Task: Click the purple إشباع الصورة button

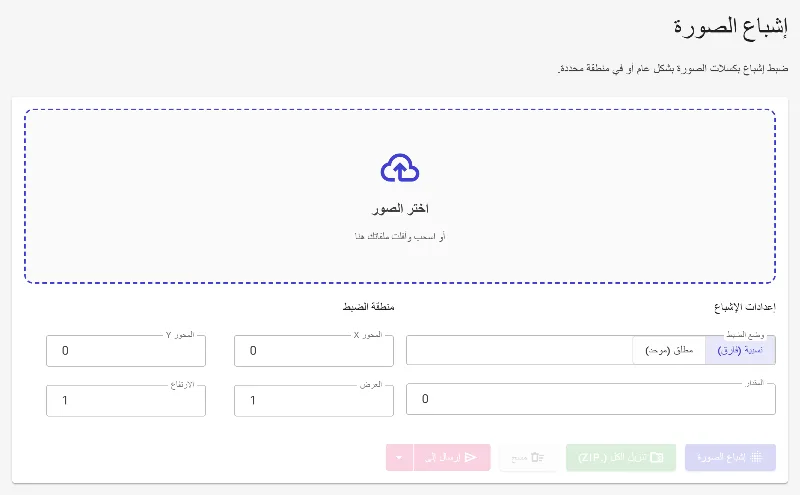Action: click(x=730, y=457)
